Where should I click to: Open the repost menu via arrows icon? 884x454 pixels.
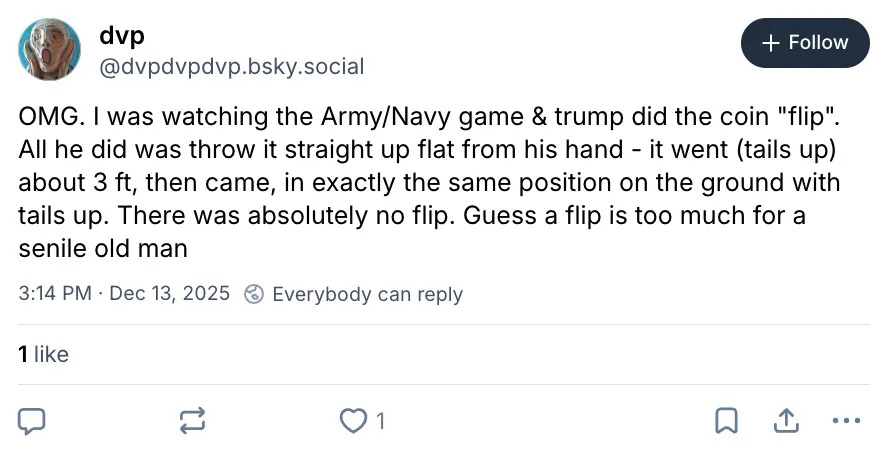[x=192, y=422]
